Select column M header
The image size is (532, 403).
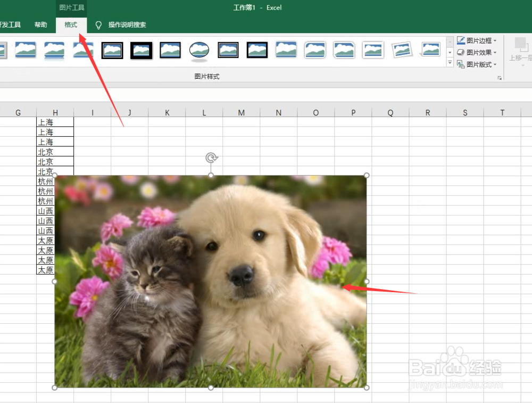(241, 113)
